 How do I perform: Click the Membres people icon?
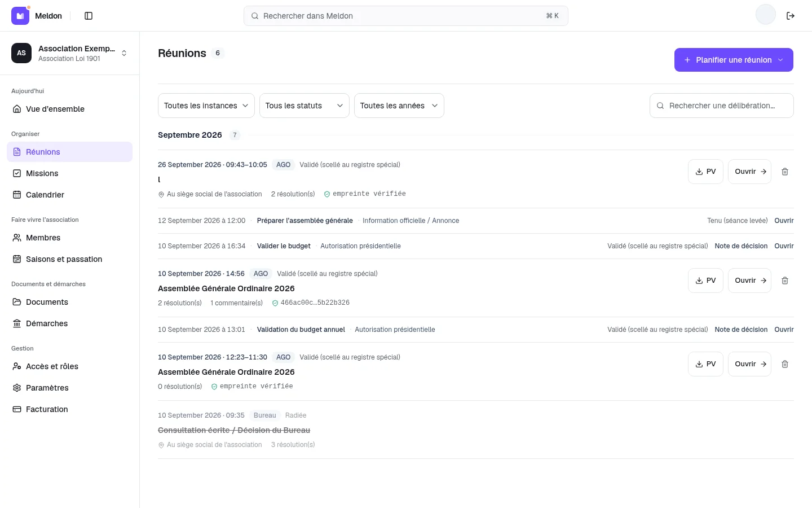[x=17, y=238]
